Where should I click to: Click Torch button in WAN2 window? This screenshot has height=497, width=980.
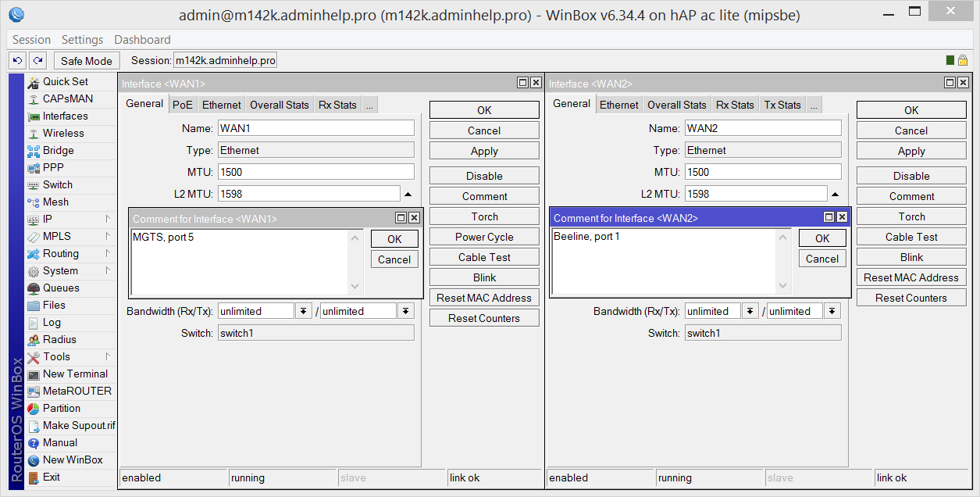point(911,216)
